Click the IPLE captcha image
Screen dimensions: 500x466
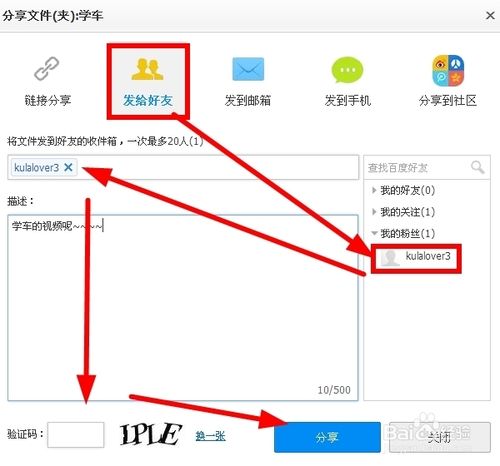point(151,434)
